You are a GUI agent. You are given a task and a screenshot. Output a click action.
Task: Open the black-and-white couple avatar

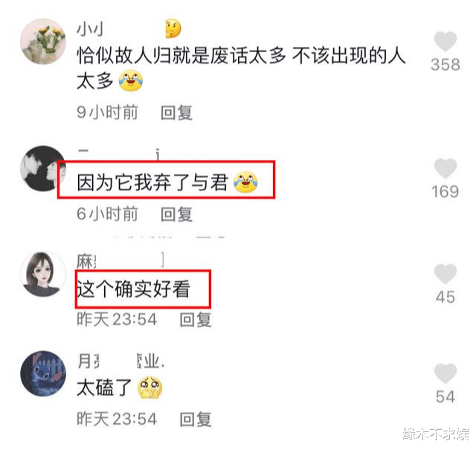tap(43, 169)
